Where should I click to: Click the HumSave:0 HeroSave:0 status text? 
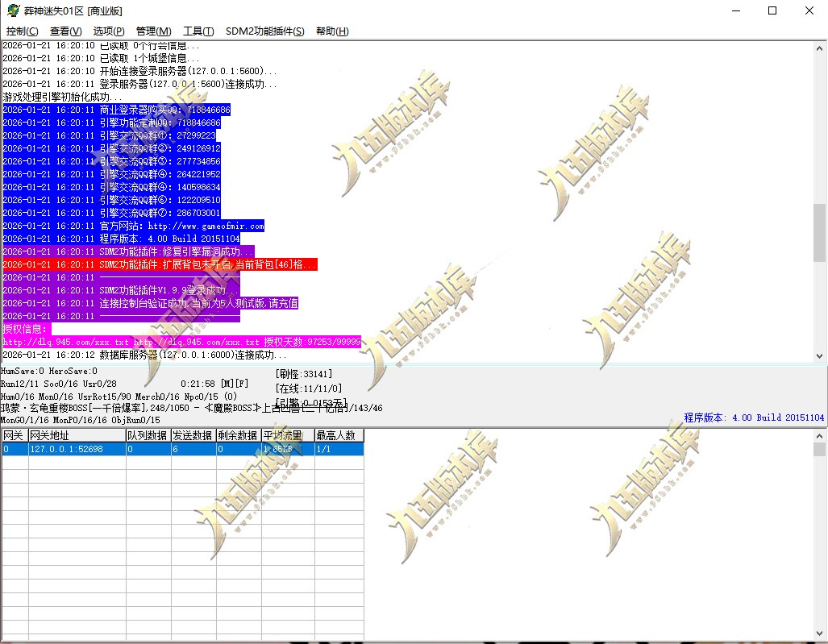[x=49, y=371]
